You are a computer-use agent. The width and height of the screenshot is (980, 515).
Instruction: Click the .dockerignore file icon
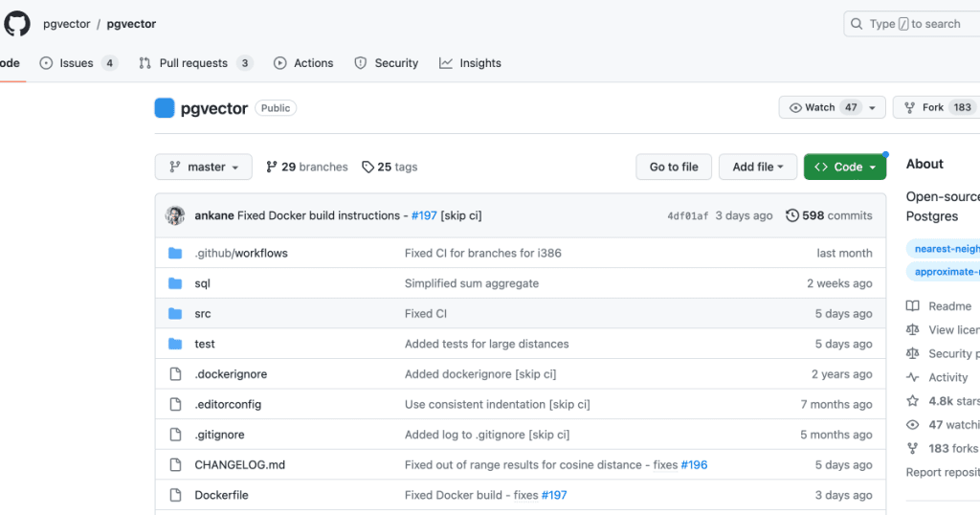[176, 374]
